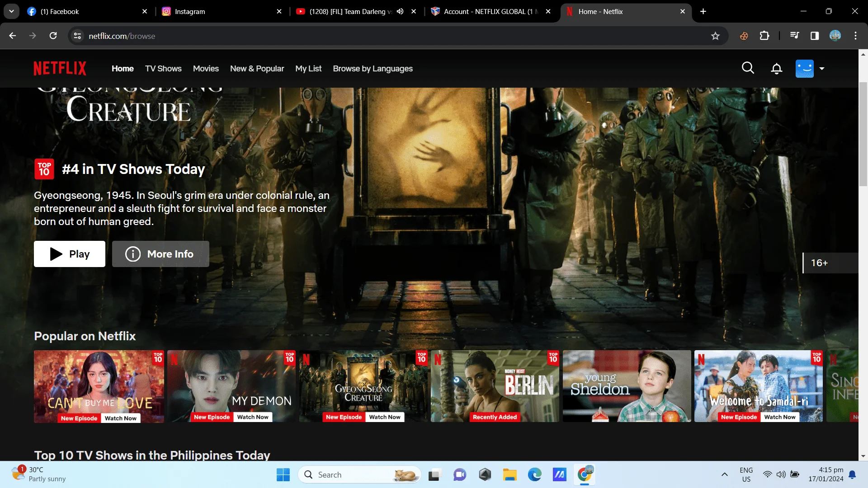
Task: Select Home in Netflix navigation
Action: click(x=123, y=69)
